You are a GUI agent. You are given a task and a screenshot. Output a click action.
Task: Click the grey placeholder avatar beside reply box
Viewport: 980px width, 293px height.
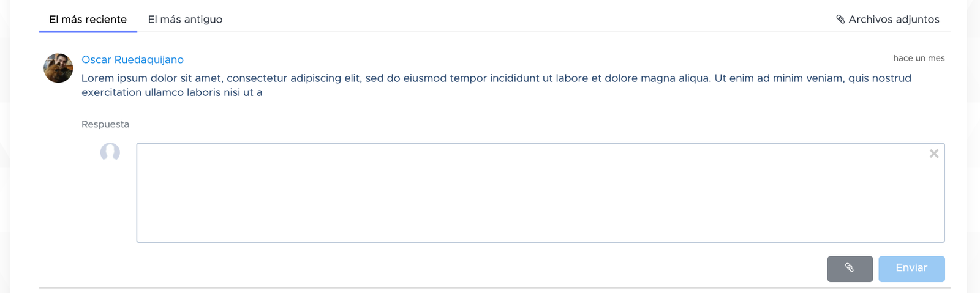(110, 152)
